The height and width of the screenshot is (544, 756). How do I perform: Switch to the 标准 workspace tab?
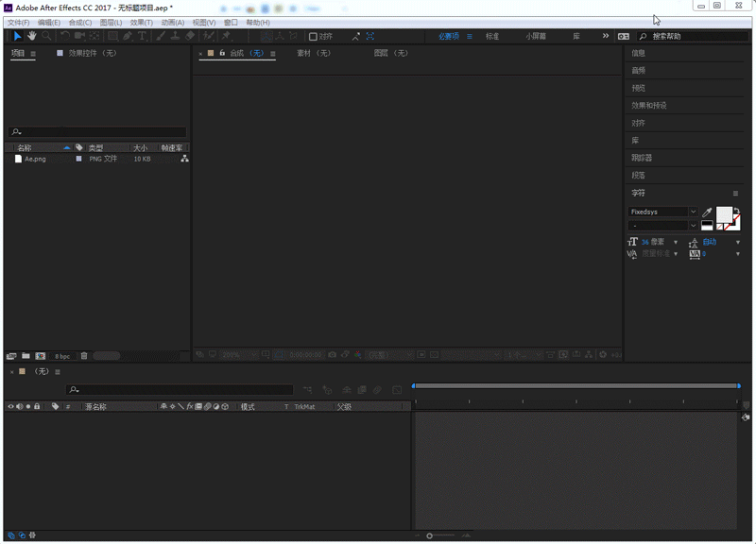pos(492,36)
